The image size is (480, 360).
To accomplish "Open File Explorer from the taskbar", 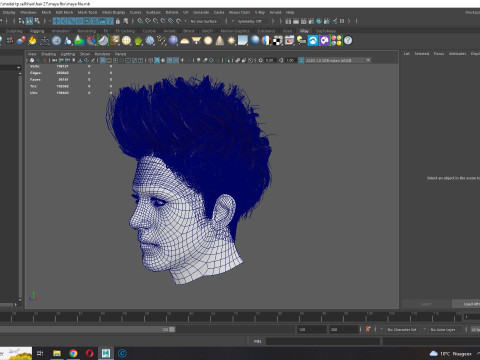I will tap(57, 353).
